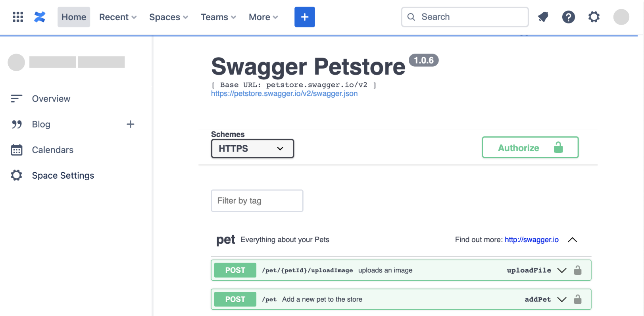Click the Swagger Petstore title
This screenshot has width=644, height=316.
[x=308, y=66]
